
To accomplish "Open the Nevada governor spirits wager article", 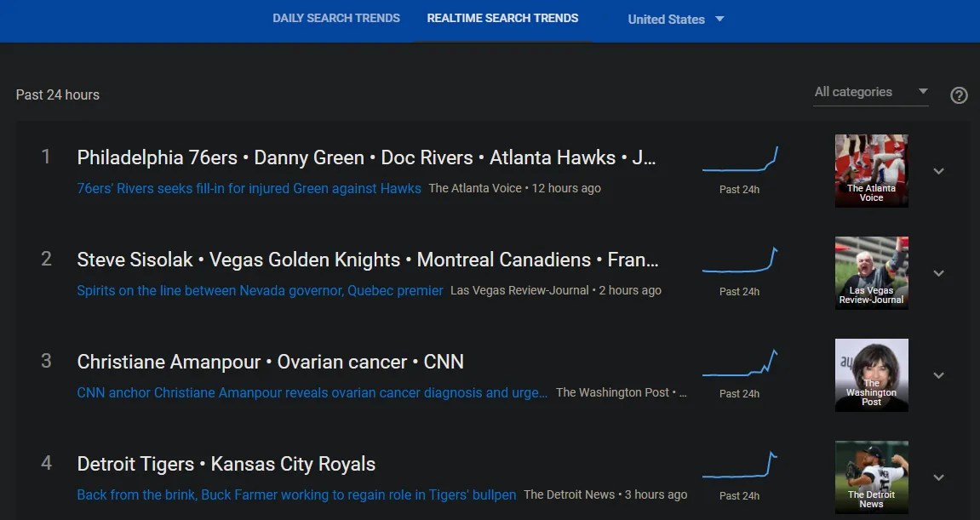I will [x=259, y=290].
